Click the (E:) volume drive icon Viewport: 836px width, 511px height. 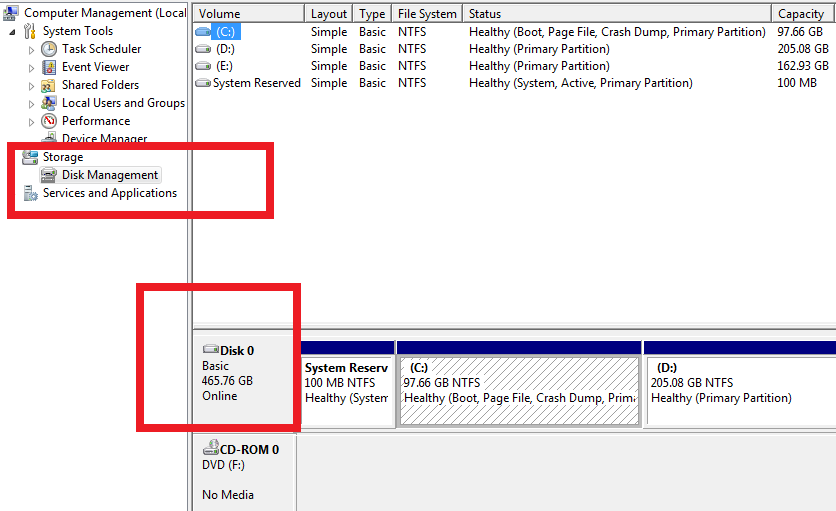(203, 66)
